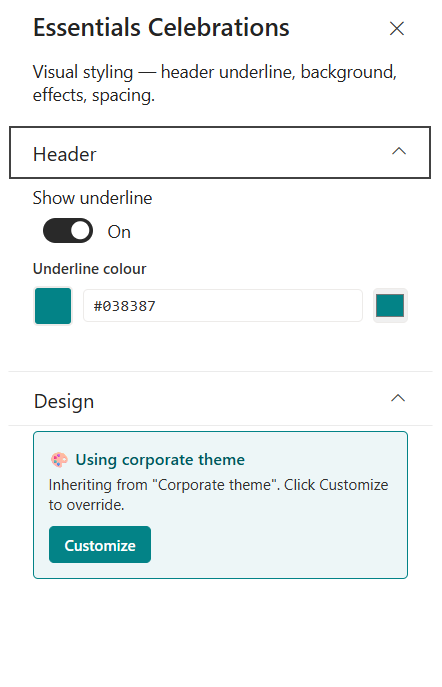Click the Customize button
442x687 pixels.
pos(100,545)
